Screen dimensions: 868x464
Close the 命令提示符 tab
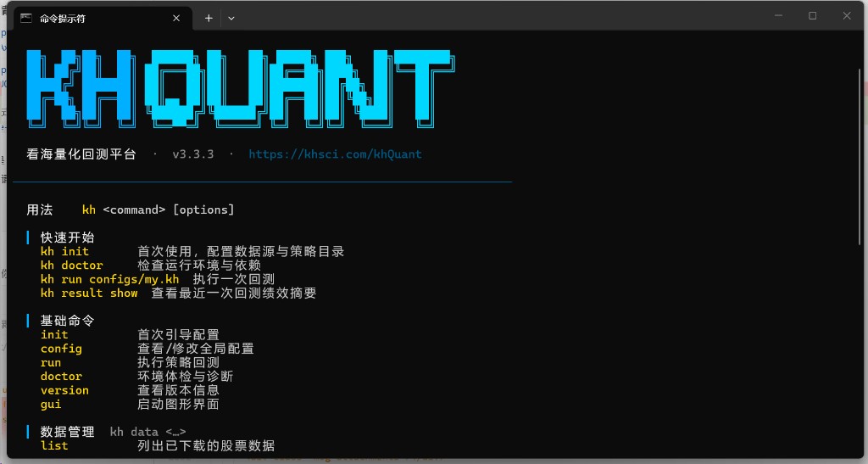tap(176, 19)
